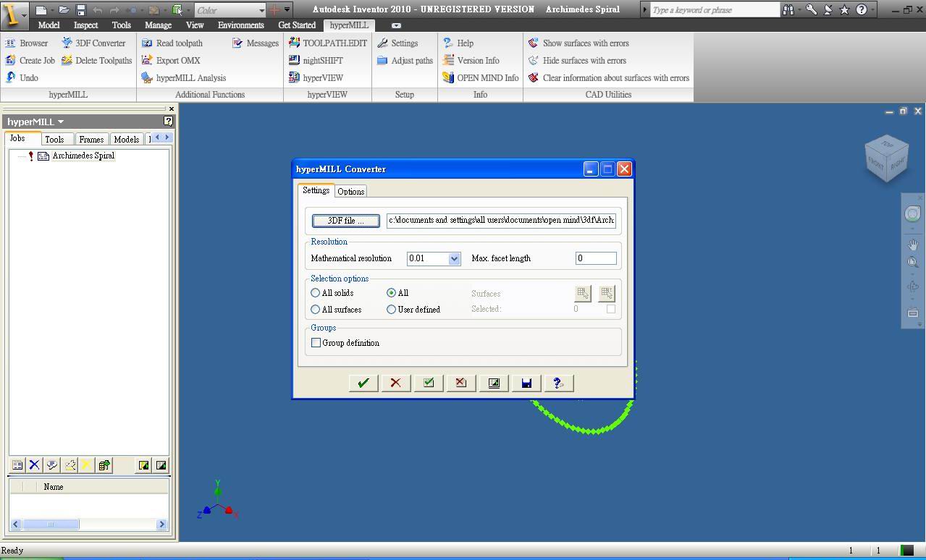Screen dimensions: 926x560
Task: Click the keyword search box
Action: click(x=715, y=10)
